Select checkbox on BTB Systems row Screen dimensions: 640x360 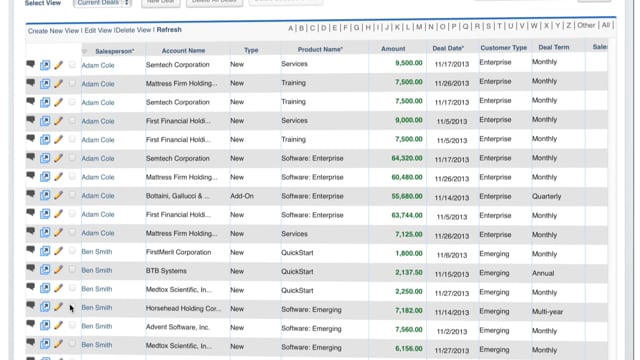point(72,269)
